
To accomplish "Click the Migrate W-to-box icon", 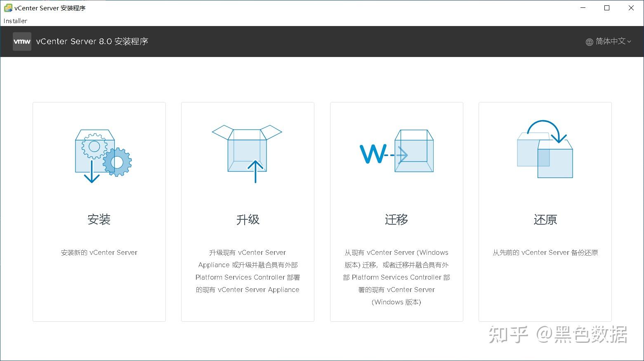I will [x=396, y=151].
